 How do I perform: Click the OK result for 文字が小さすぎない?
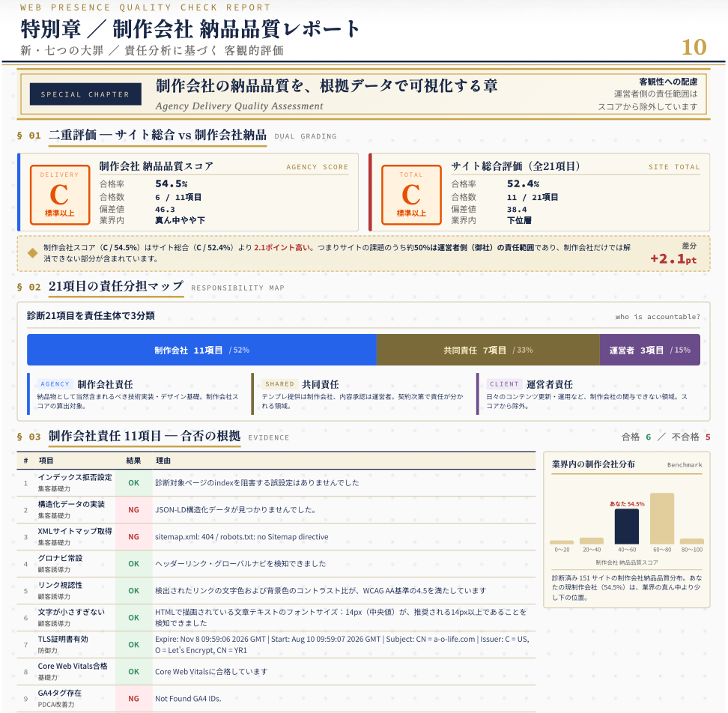[x=134, y=617]
